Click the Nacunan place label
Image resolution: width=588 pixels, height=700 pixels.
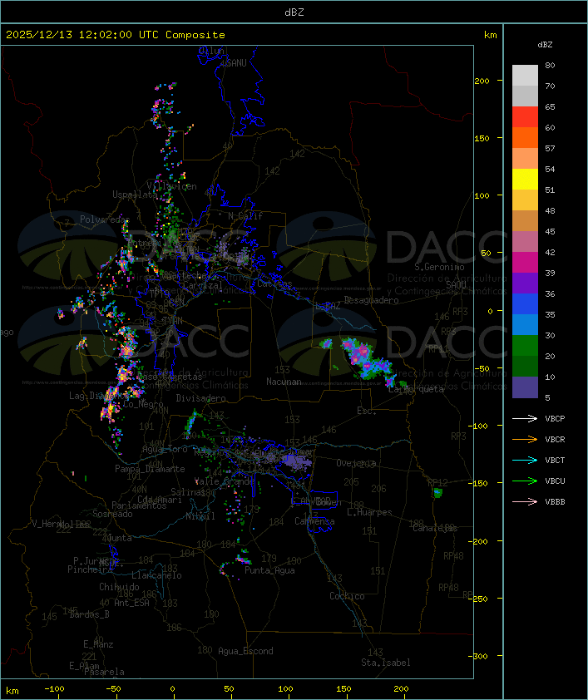284,382
